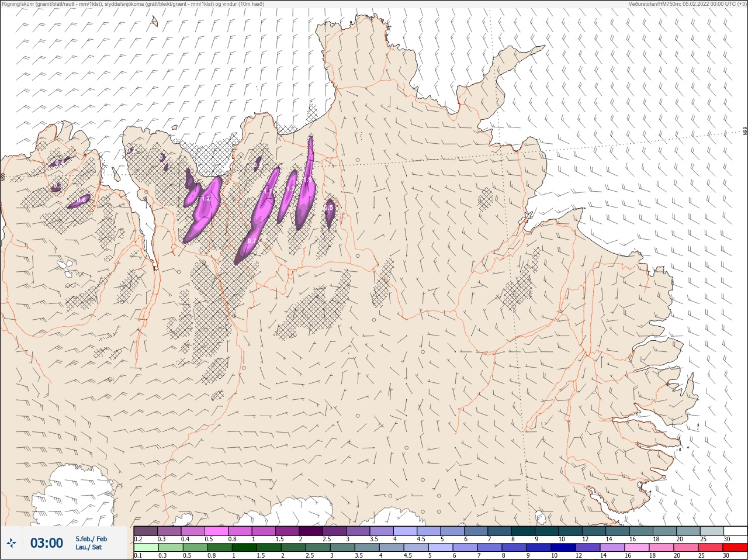Viewport: 748px width, 560px height.
Task: Select lower legend pink swatch between 18 and 20
Action: (x=662, y=548)
